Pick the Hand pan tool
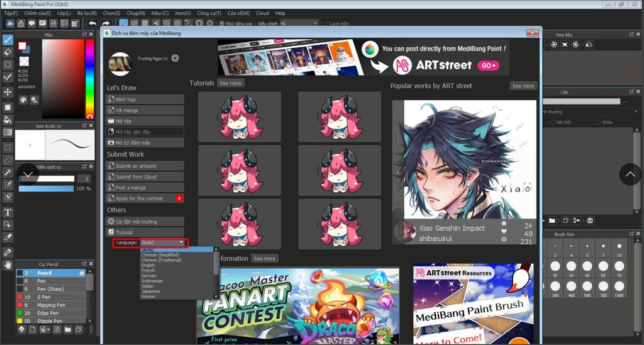This screenshot has width=644, height=345. coord(8,265)
